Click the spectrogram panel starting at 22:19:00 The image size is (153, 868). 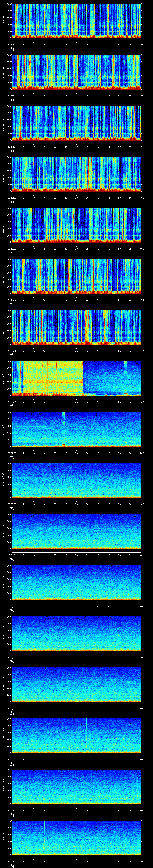click(x=77, y=276)
